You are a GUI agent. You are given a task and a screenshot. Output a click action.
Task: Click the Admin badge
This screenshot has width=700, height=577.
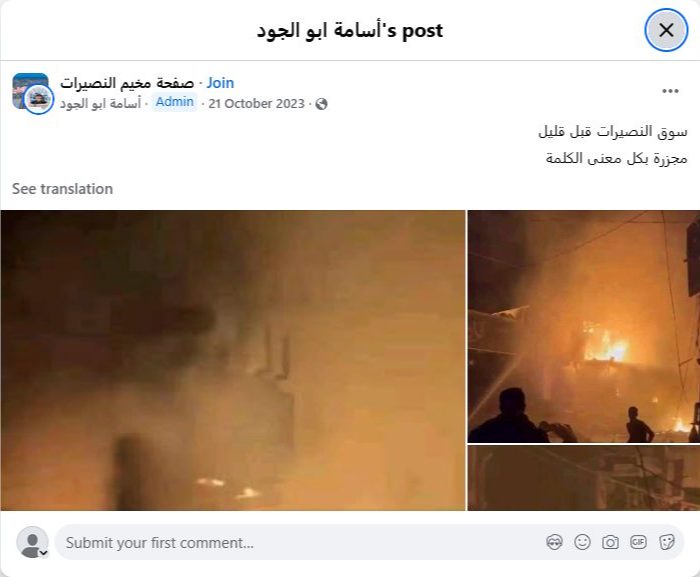[175, 102]
